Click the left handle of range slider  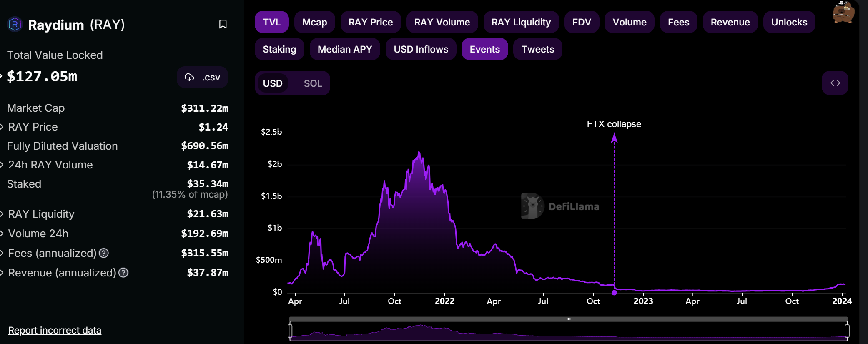coord(290,331)
